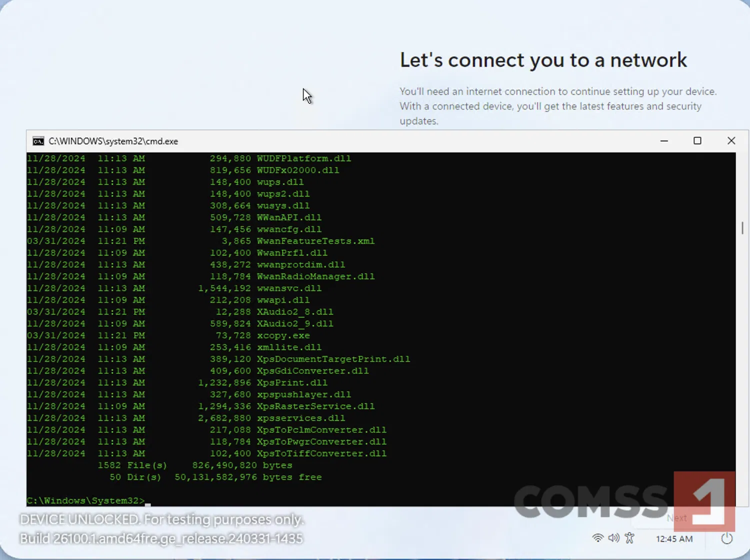Click the WwanRadioManager.dll file name
The height and width of the screenshot is (560, 750).
pyautogui.click(x=316, y=276)
